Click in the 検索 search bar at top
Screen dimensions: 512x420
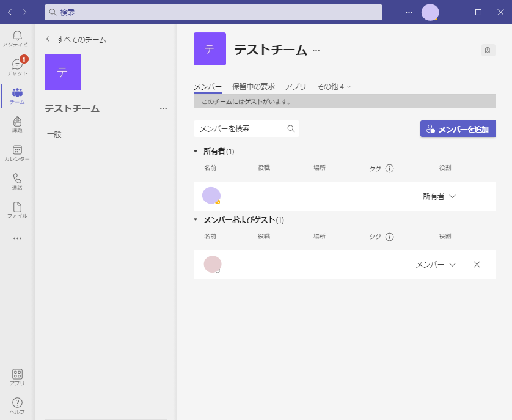(214, 12)
